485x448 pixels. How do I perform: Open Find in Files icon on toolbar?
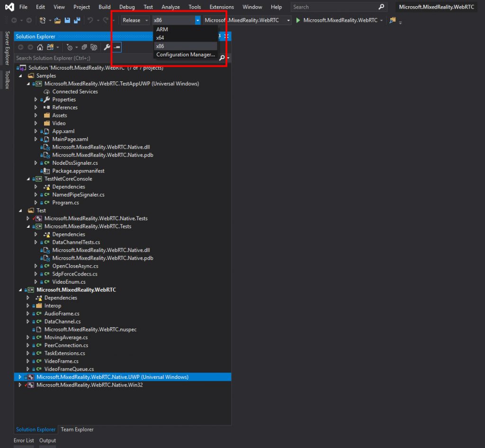[x=393, y=20]
